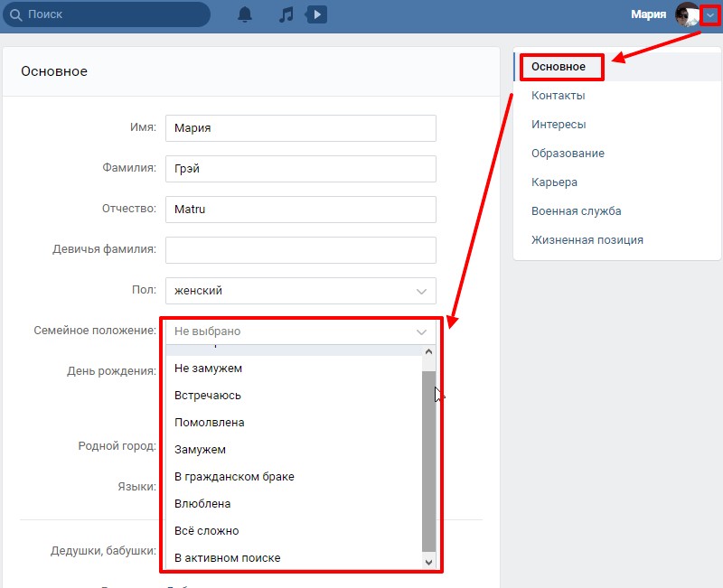Click the Поиск search field
Viewport: 723px width, 588px height.
pyautogui.click(x=107, y=14)
